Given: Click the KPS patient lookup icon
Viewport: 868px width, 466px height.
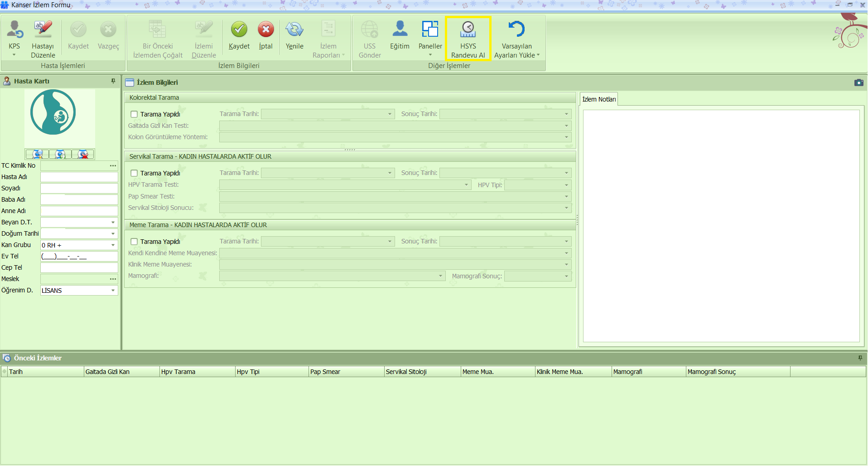Looking at the screenshot, I should pyautogui.click(x=14, y=30).
